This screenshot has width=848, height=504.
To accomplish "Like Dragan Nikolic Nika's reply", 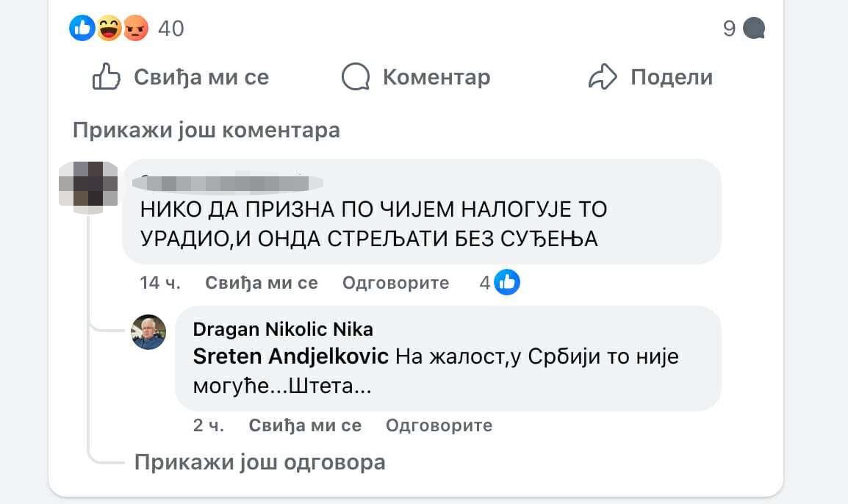I will (x=305, y=425).
